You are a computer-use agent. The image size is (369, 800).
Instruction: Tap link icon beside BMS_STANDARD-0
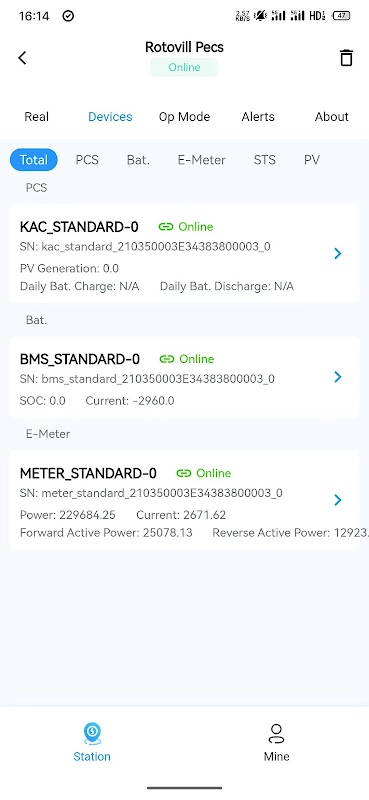(167, 359)
